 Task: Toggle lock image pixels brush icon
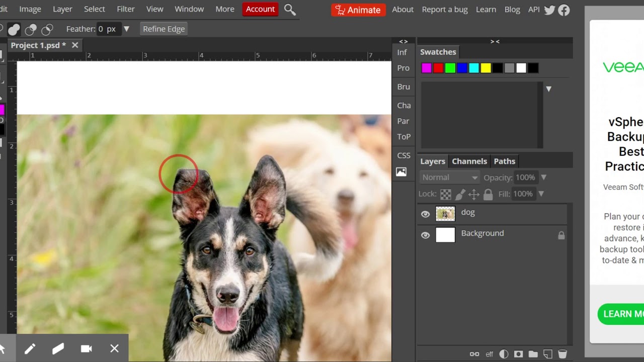[460, 194]
